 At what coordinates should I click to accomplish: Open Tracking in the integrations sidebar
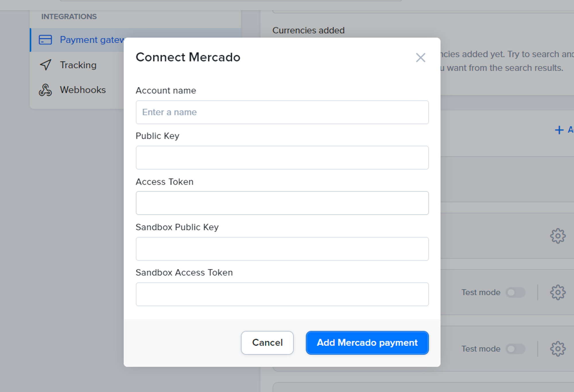coord(77,65)
